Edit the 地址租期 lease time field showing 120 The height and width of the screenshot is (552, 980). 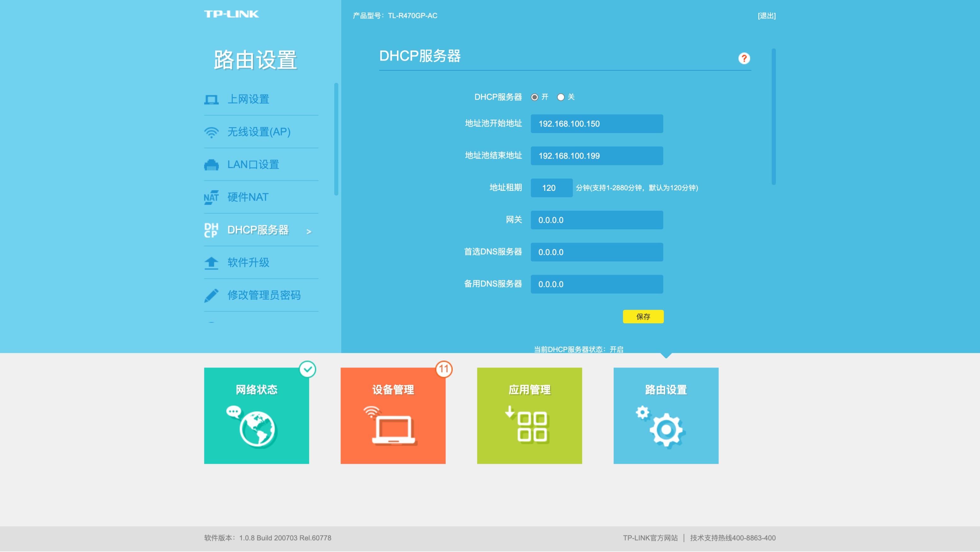pos(551,188)
